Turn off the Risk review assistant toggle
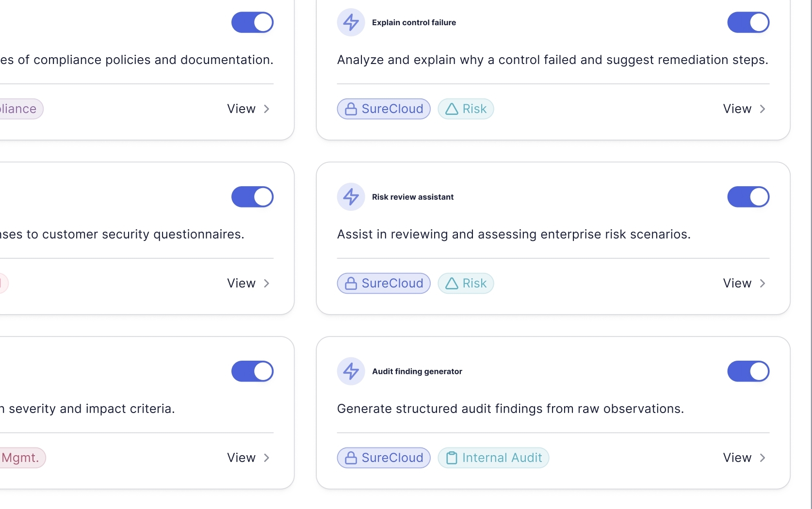 pos(748,197)
